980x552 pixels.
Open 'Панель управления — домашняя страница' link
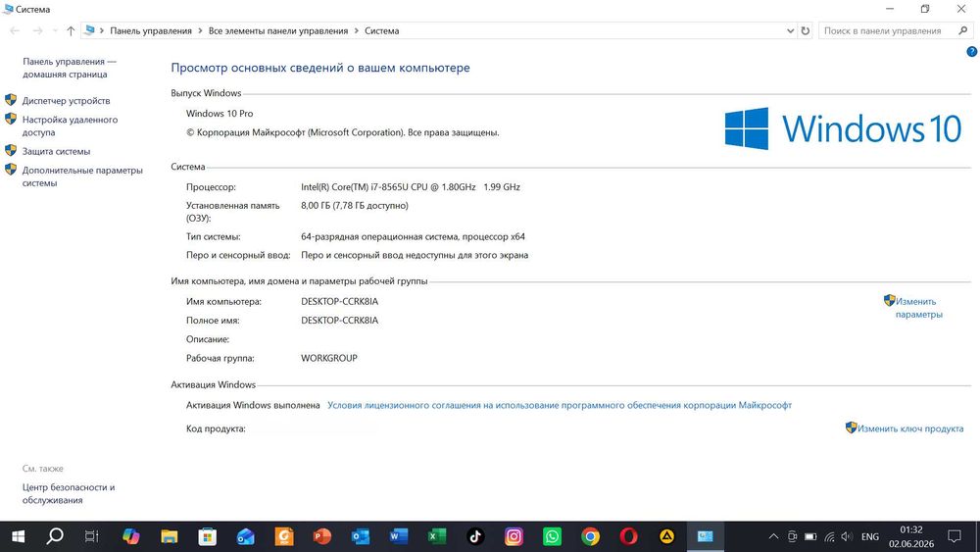click(x=70, y=68)
